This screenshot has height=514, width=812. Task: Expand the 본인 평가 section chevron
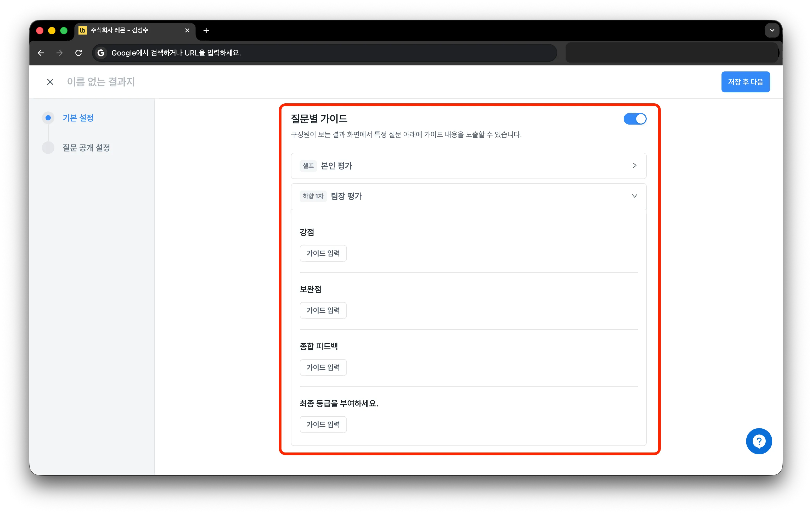click(634, 166)
